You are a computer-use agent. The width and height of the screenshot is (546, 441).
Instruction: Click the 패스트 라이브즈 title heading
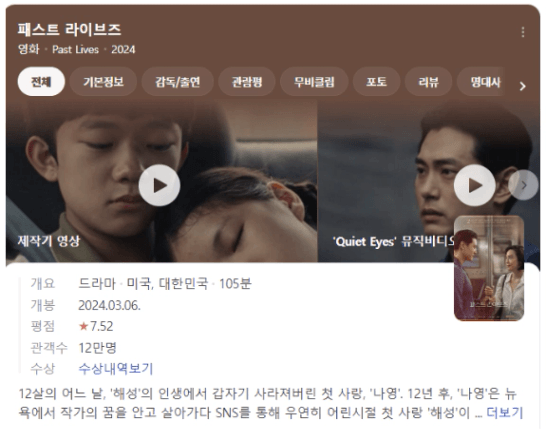pos(69,29)
